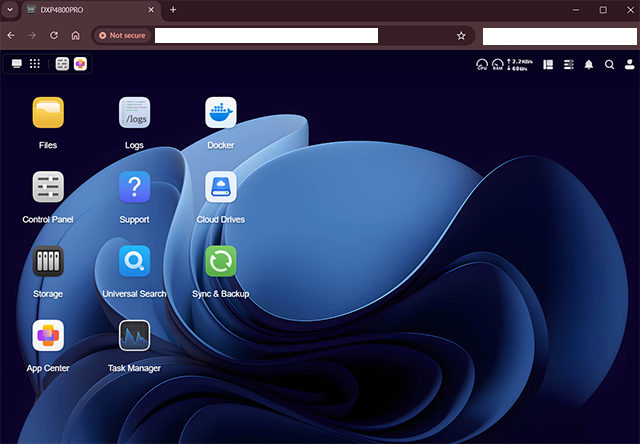Open the Support app

tap(134, 187)
